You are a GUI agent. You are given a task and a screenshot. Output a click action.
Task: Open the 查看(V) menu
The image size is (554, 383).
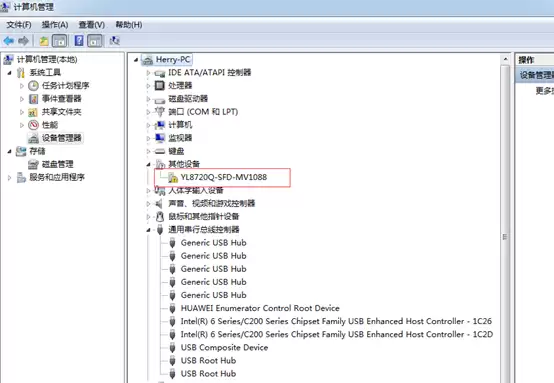point(92,25)
